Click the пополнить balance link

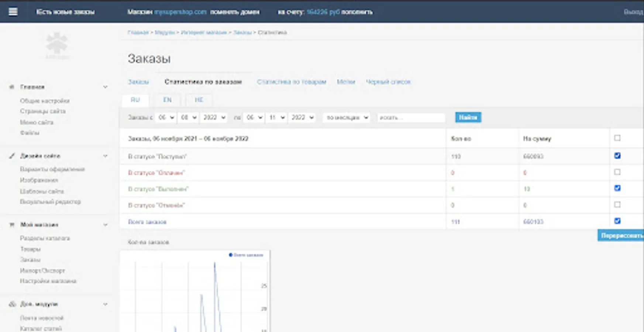pyautogui.click(x=357, y=12)
